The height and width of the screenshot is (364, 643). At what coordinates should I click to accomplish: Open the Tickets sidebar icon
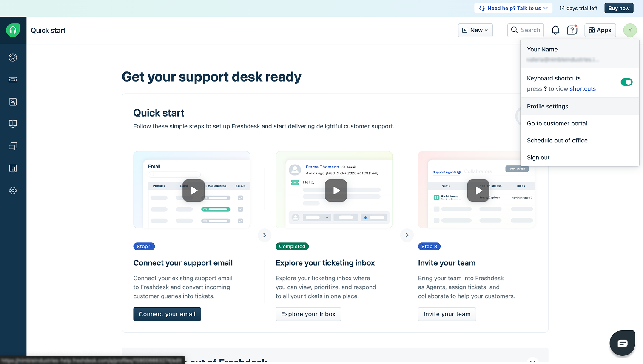point(13,80)
